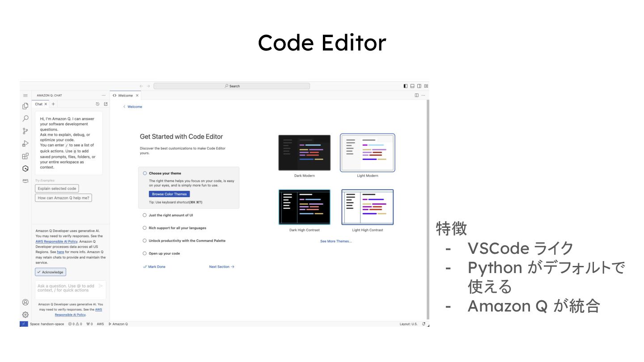This screenshot has width=644, height=362.
Task: Click the Browse Color Themes button
Action: tap(169, 194)
